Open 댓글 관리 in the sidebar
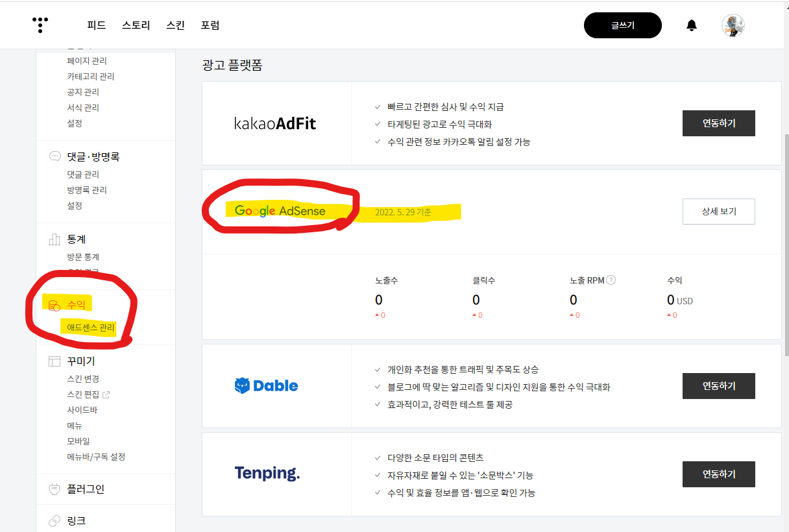This screenshot has height=532, width=789. coord(83,175)
